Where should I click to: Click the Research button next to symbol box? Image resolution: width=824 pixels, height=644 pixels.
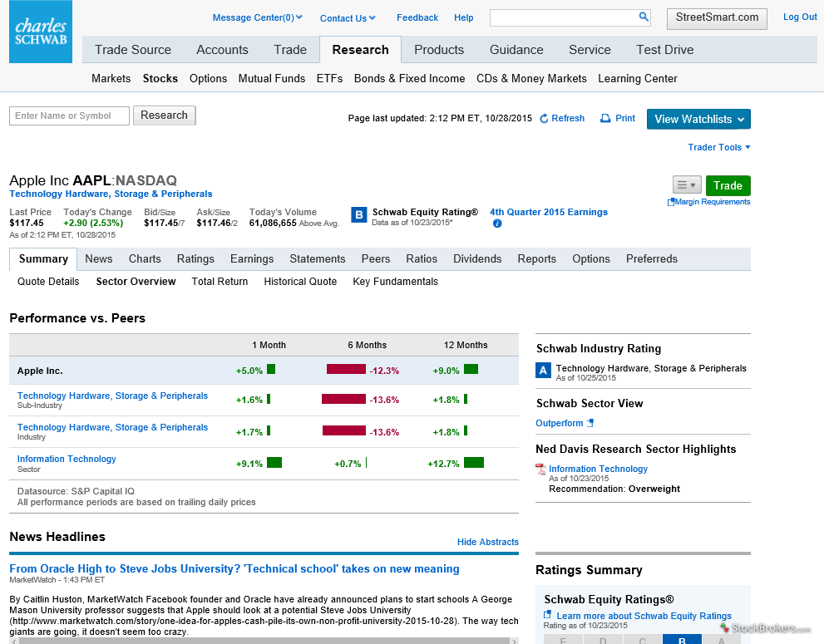(x=164, y=115)
